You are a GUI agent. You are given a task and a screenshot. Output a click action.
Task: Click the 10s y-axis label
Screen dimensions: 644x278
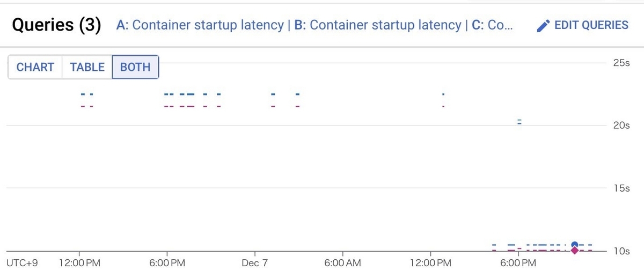621,251
